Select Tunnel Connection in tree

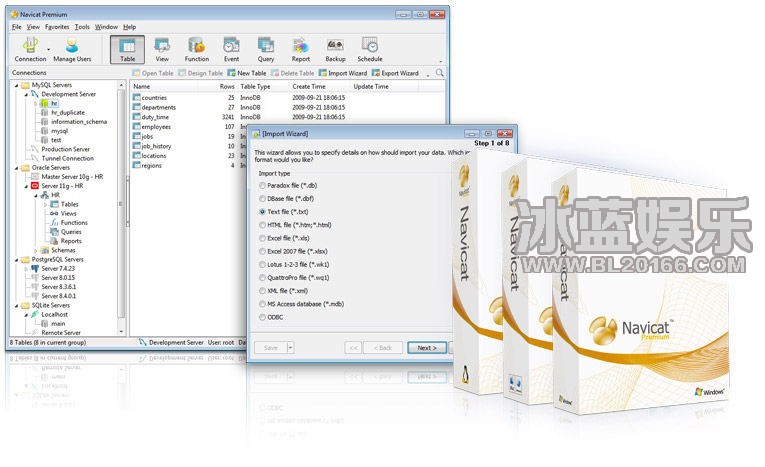point(62,159)
